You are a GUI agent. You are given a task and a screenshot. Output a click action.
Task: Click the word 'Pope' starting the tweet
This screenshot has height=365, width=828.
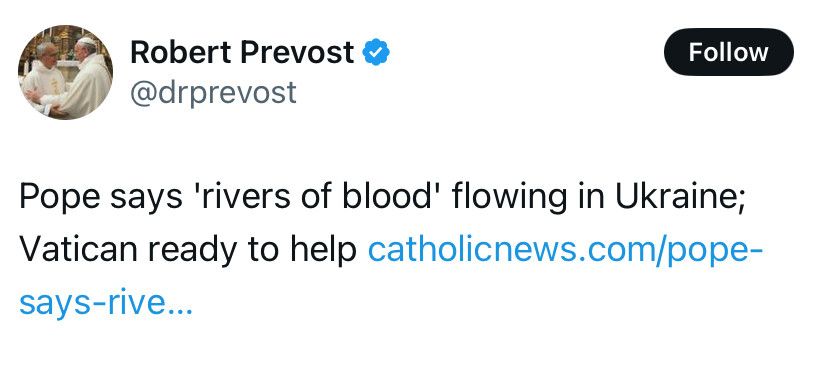tap(60, 198)
